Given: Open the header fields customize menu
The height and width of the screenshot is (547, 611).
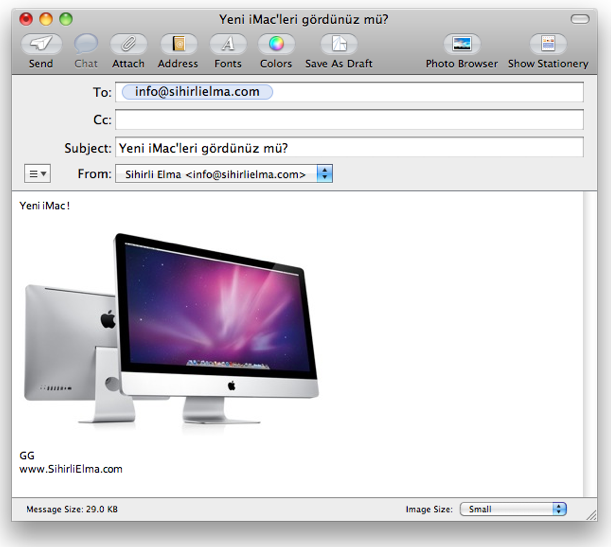Looking at the screenshot, I should 37,174.
